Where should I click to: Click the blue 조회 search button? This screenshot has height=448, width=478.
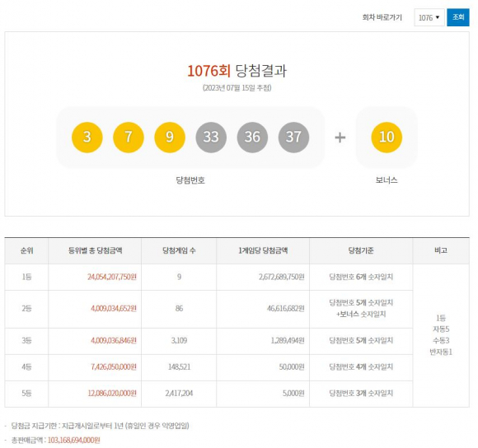[x=458, y=17]
